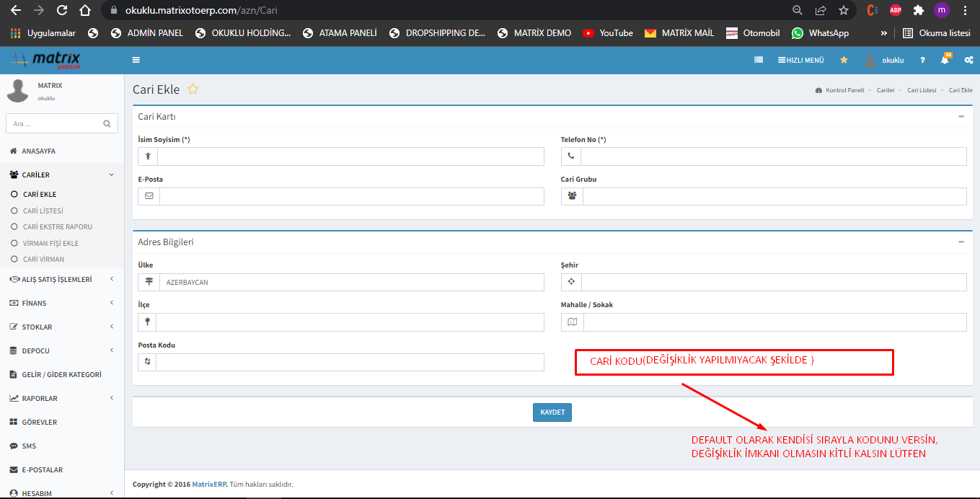This screenshot has height=499, width=980.
Task: Click the help question mark icon
Action: [x=922, y=60]
